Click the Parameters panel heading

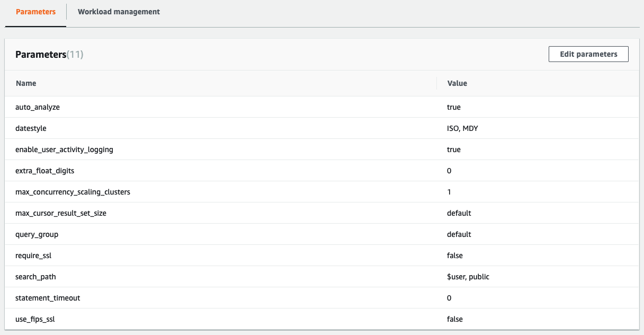coord(40,54)
